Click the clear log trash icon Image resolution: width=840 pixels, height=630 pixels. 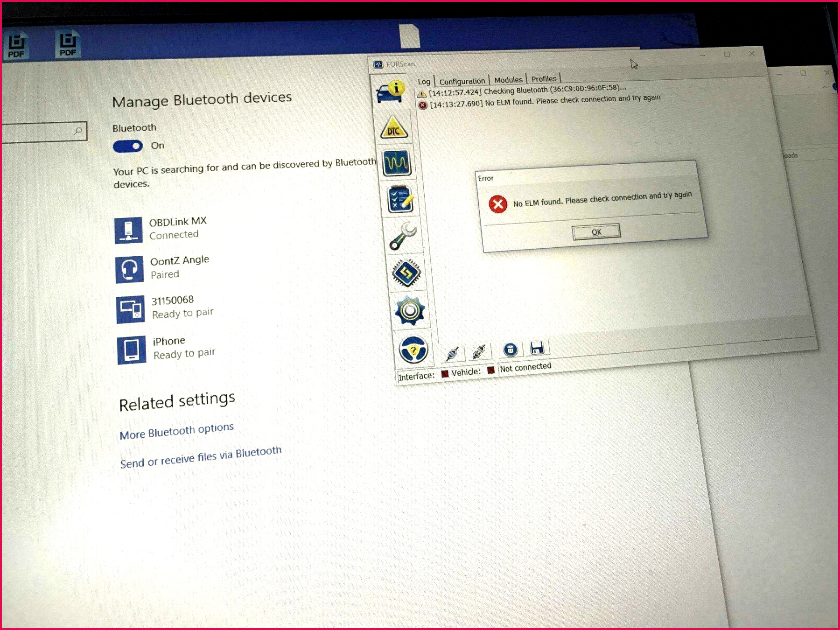tap(510, 349)
